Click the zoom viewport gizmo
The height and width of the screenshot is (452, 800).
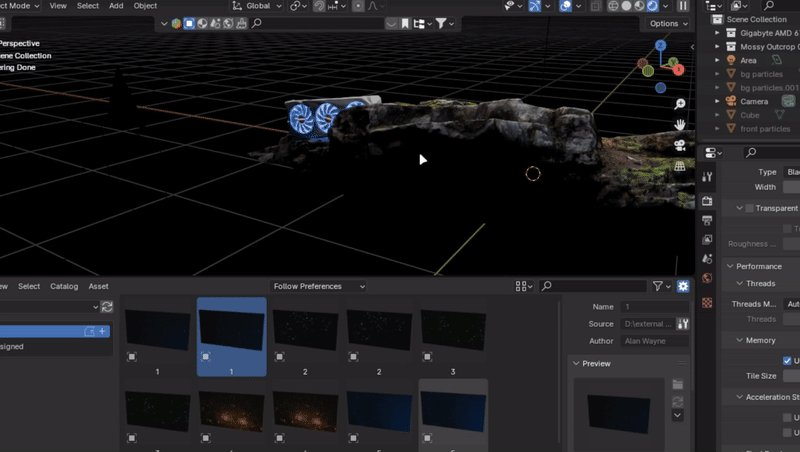click(680, 104)
